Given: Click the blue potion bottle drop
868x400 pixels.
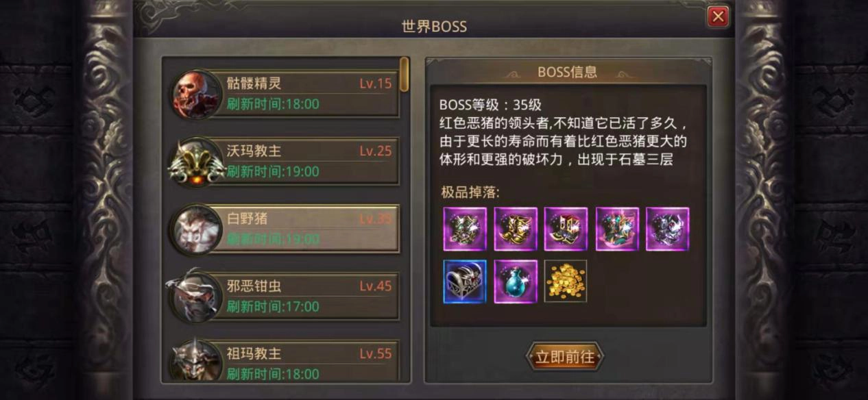Looking at the screenshot, I should [516, 281].
